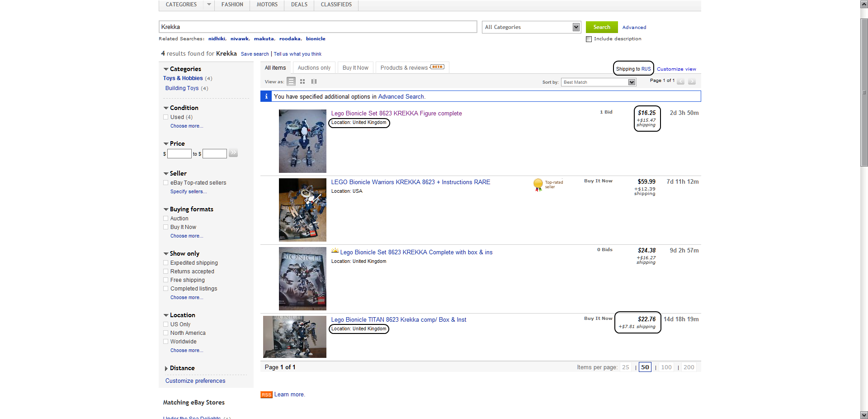
Task: Open thumbnail of Bionicle TITAN 8623 listing
Action: coord(295,337)
